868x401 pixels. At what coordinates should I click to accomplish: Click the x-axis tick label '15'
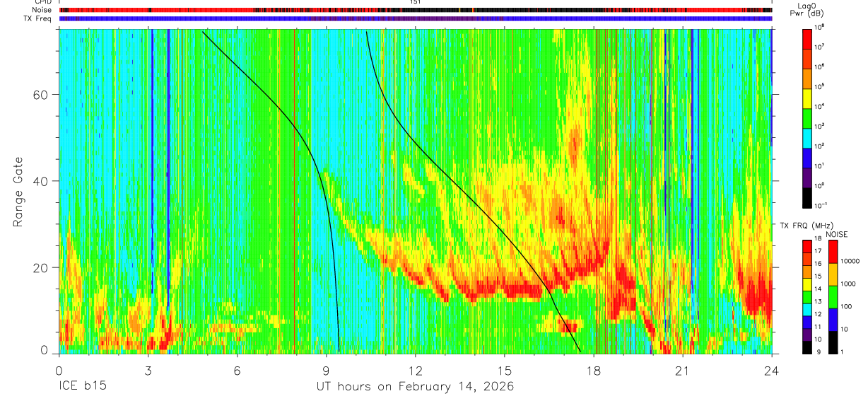coord(504,369)
